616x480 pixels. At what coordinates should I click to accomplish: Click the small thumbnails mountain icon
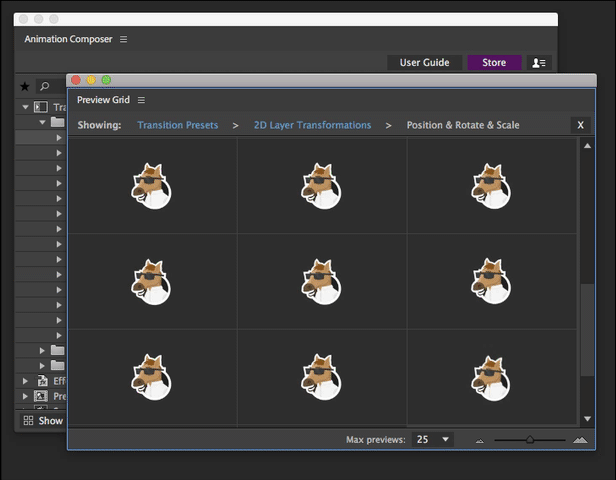(x=479, y=440)
